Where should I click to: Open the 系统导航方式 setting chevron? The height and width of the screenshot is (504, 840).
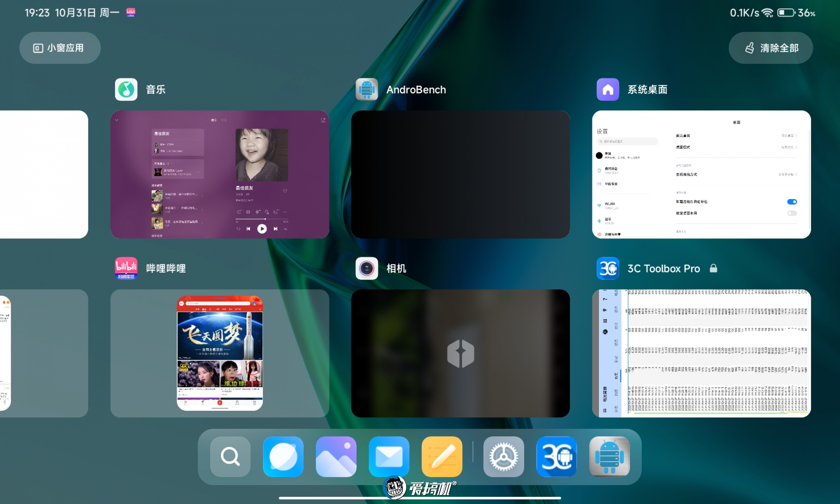(x=795, y=175)
